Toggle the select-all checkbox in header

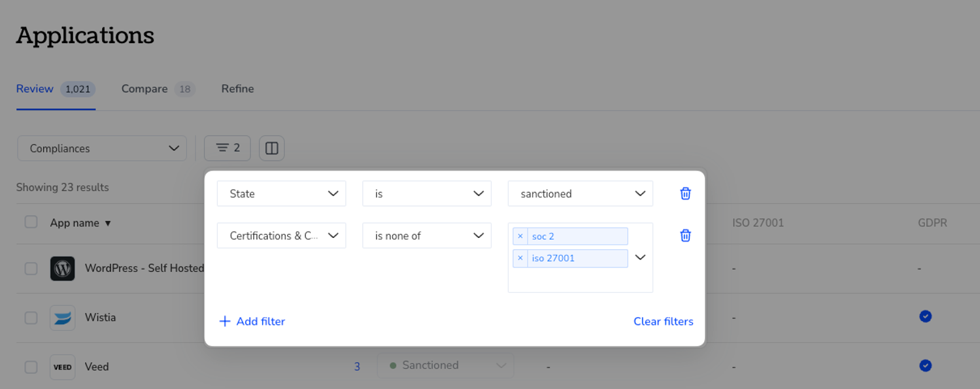point(31,222)
